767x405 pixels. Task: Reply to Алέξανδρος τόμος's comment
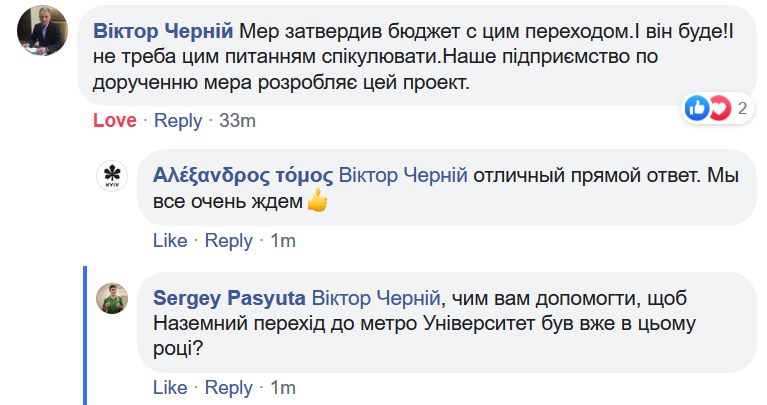coord(229,240)
